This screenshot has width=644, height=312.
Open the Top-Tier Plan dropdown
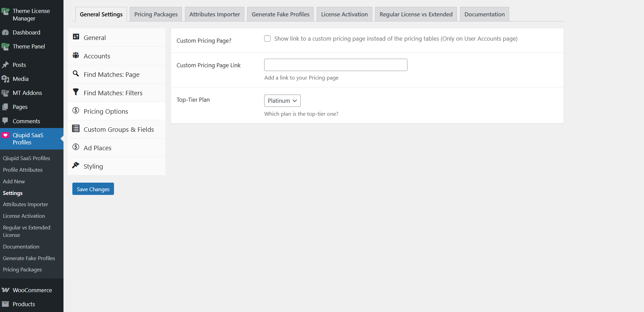click(282, 100)
